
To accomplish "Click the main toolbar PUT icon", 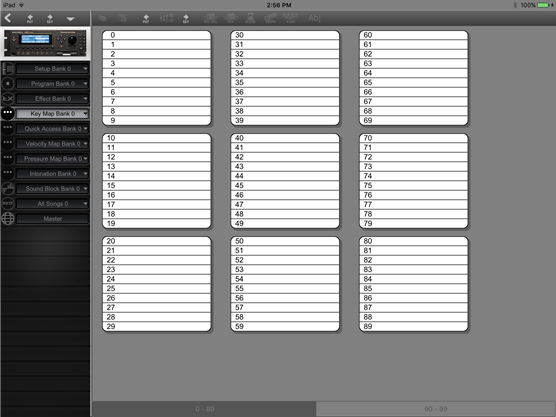I will click(x=146, y=18).
